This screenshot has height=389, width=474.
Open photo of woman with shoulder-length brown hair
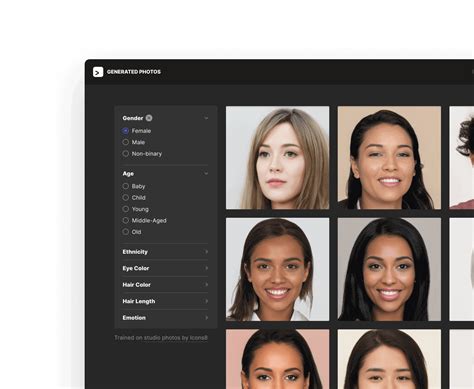[278, 269]
